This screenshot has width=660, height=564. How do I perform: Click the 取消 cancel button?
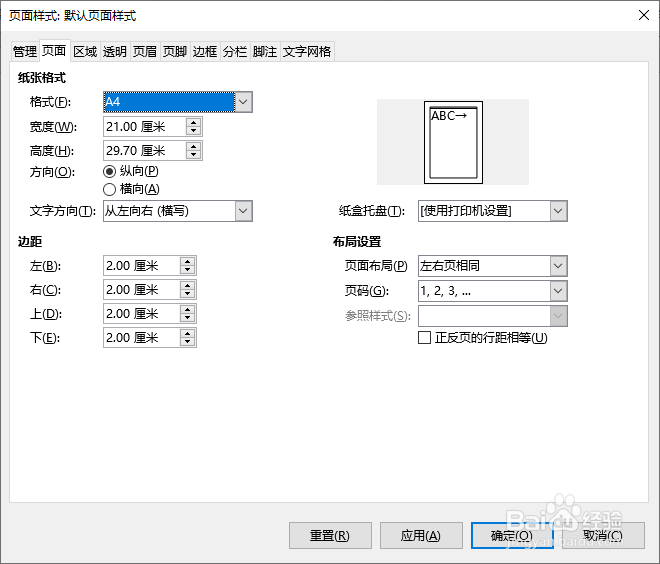[x=603, y=535]
